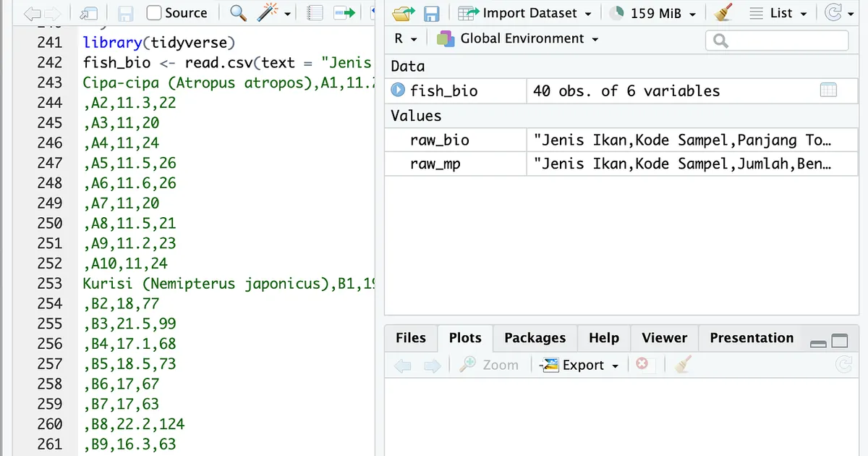Click line 242 fish_bio read.csv code
This screenshot has height=456, width=868.
tap(227, 63)
